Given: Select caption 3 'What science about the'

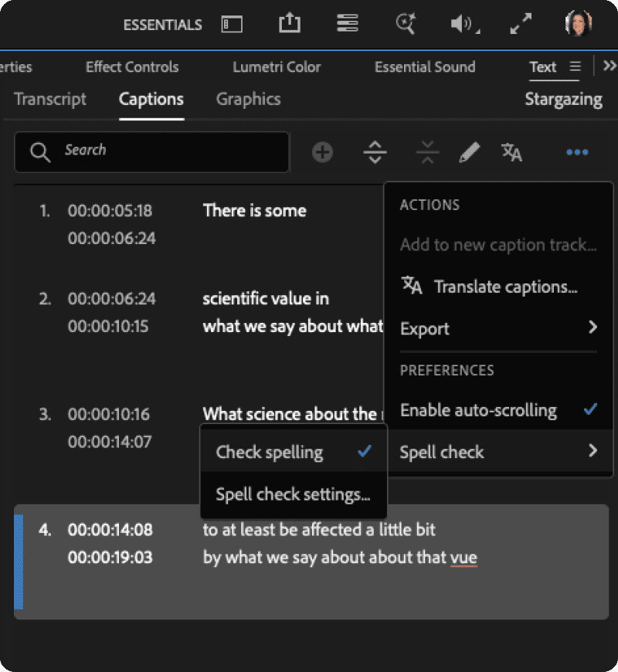Looking at the screenshot, I should point(290,415).
